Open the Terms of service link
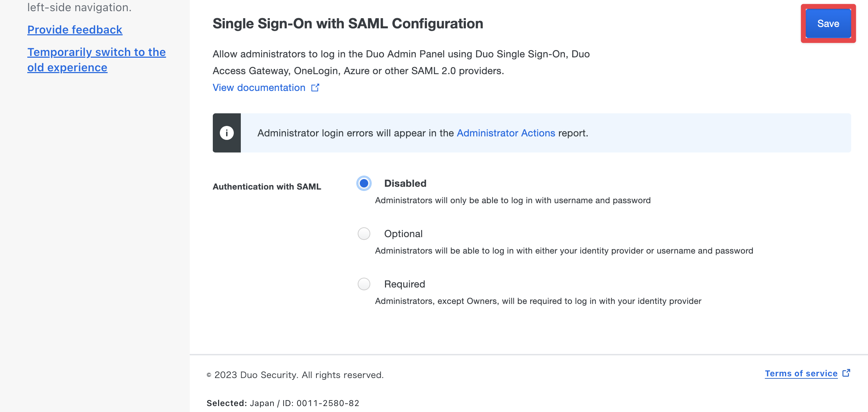Image resolution: width=868 pixels, height=412 pixels. click(801, 374)
